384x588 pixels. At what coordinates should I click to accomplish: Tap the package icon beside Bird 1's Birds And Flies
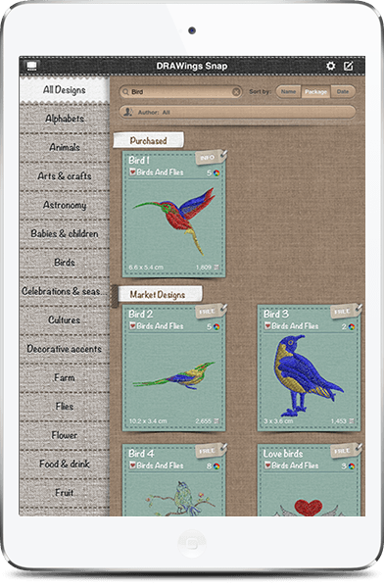132,172
